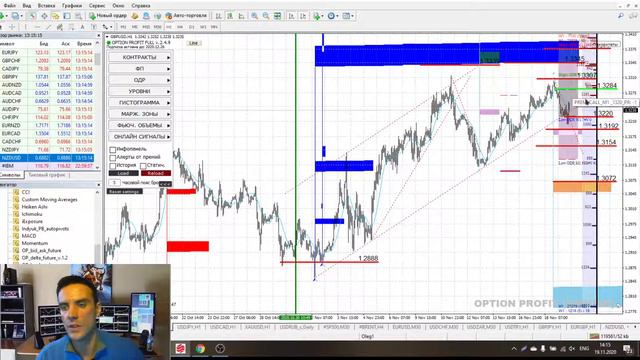Enable chart auto scroll icon

click(291, 16)
